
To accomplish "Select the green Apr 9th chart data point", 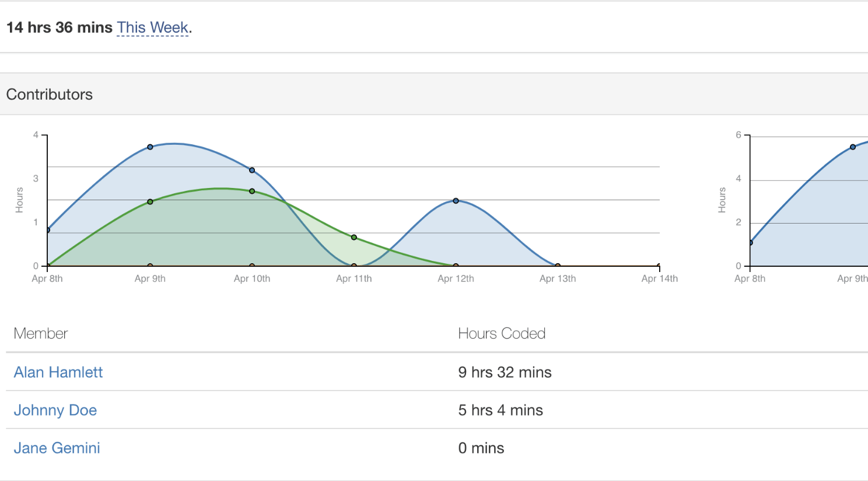I will 150,201.
